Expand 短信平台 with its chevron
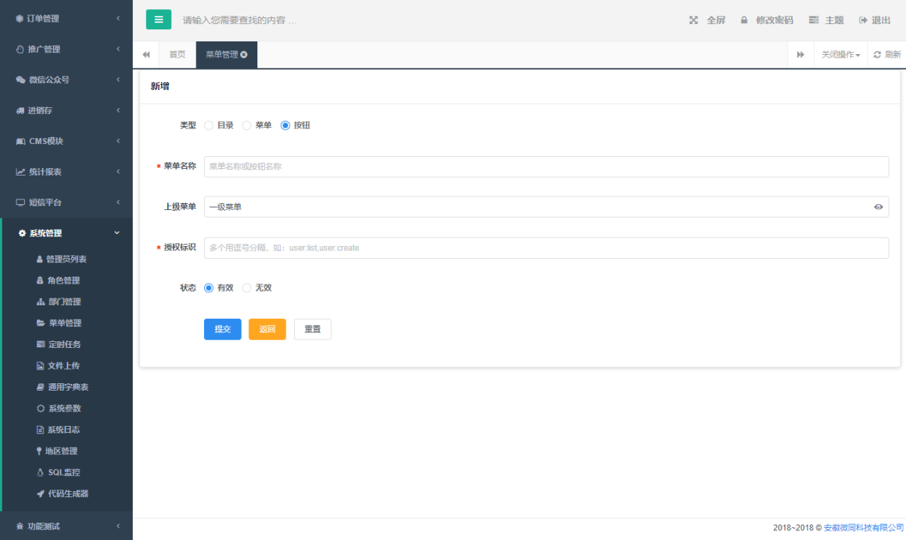The height and width of the screenshot is (540, 906). (x=118, y=202)
